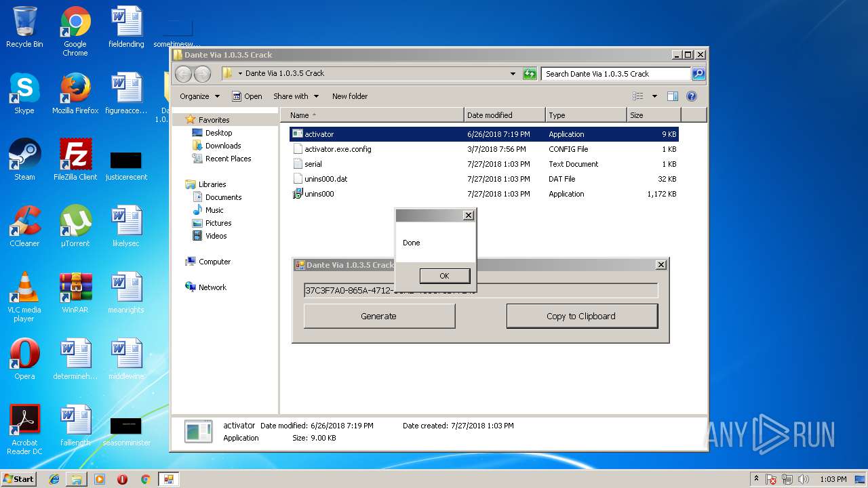
Task: Open the meanrights Word document
Action: pyautogui.click(x=126, y=293)
